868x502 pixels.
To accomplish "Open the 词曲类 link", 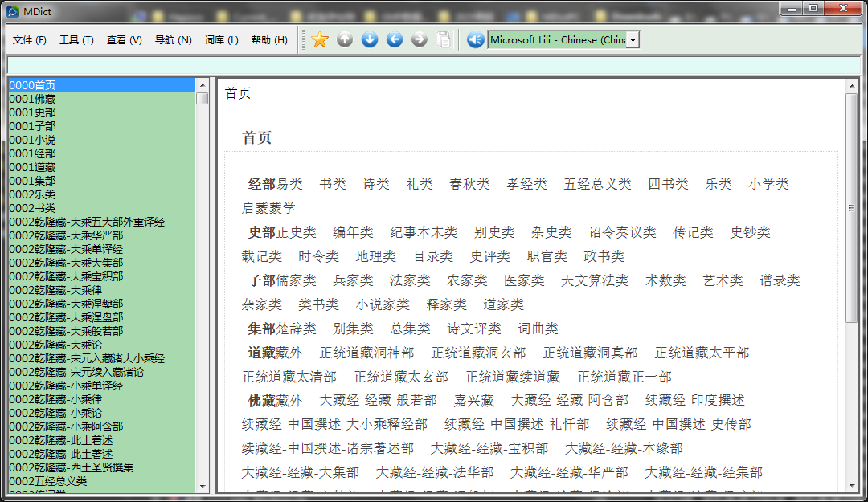I will (x=538, y=329).
